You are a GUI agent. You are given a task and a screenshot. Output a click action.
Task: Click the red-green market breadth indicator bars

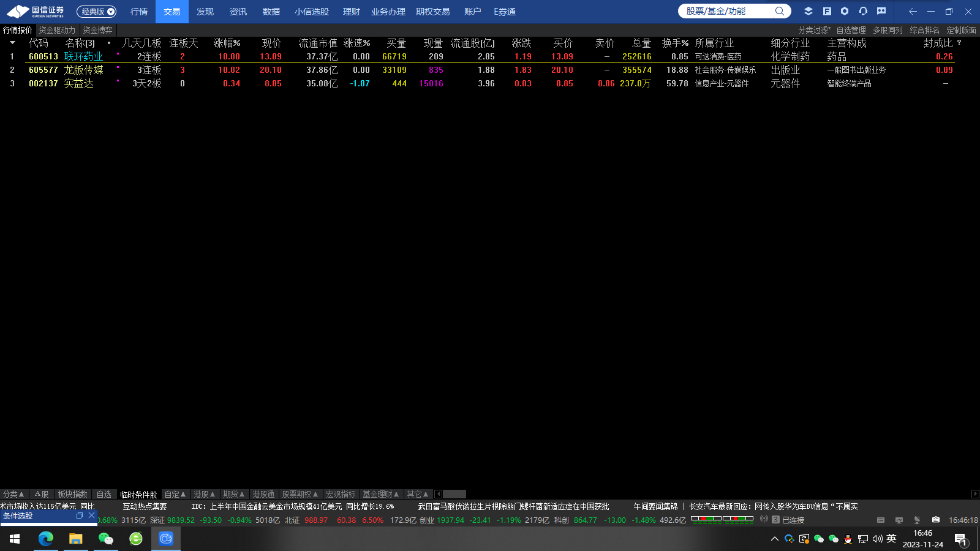tap(722, 519)
